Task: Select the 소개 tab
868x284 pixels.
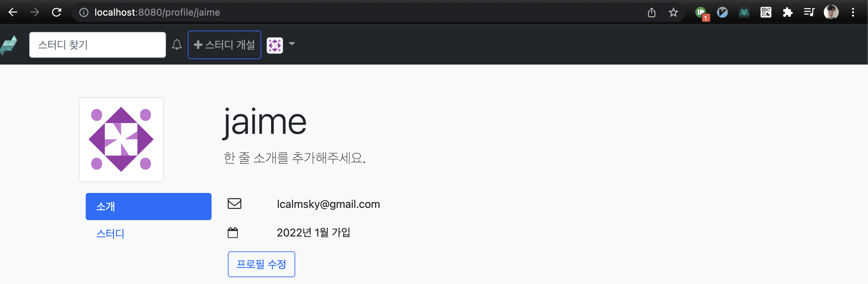Action: (x=149, y=207)
